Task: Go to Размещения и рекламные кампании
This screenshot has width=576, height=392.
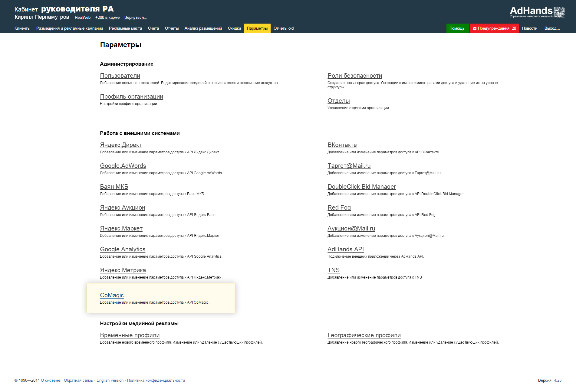Action: coord(70,28)
